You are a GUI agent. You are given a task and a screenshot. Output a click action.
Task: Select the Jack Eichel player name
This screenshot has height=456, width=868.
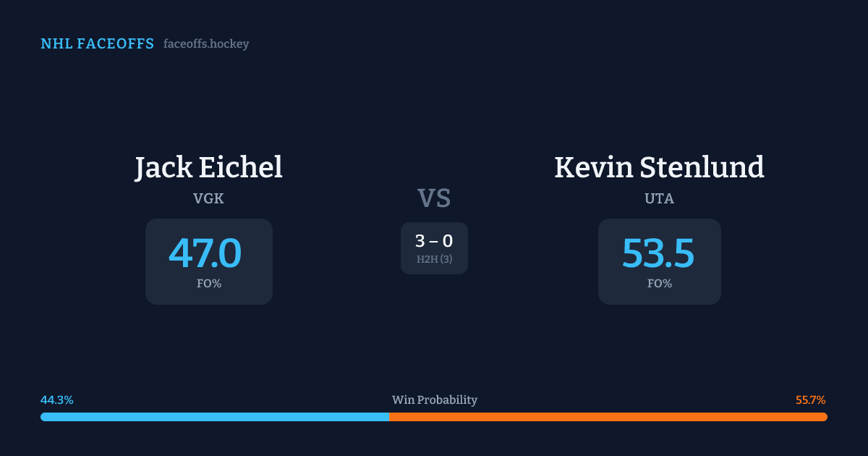point(208,167)
